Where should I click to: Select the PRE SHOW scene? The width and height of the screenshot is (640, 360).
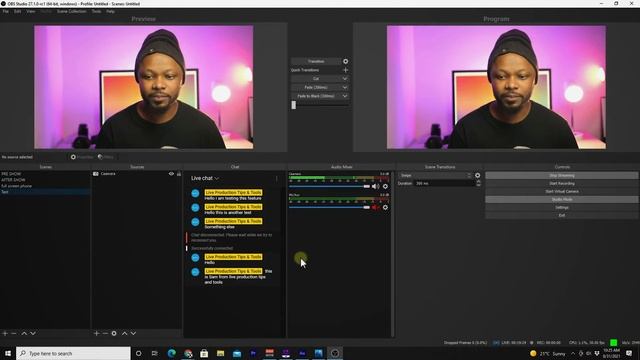tap(45, 174)
